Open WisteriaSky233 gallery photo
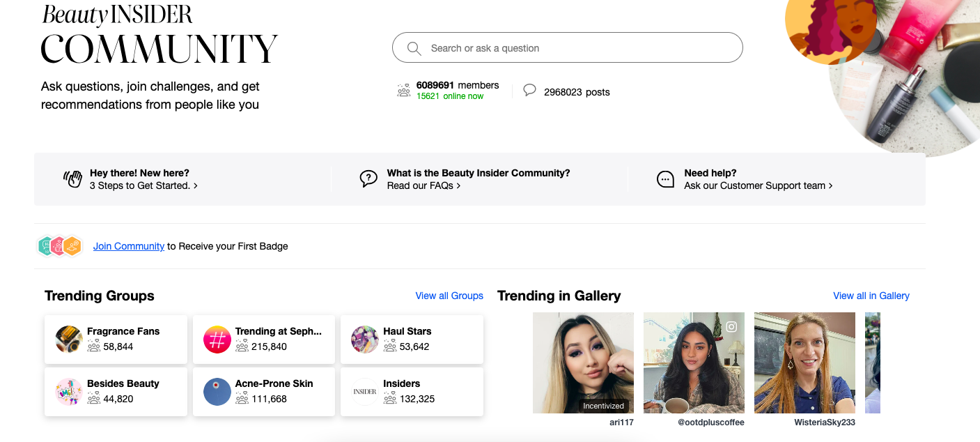Screen dimensions: 980x442 click(804, 363)
